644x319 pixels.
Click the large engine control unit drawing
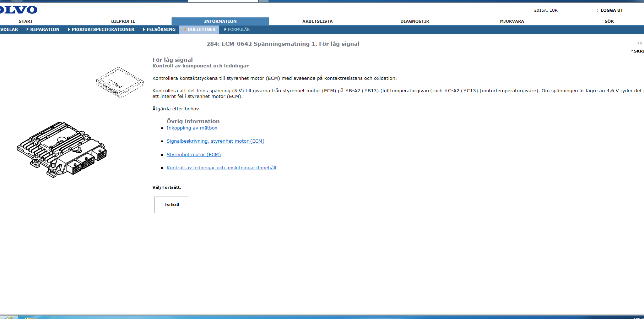point(62,149)
